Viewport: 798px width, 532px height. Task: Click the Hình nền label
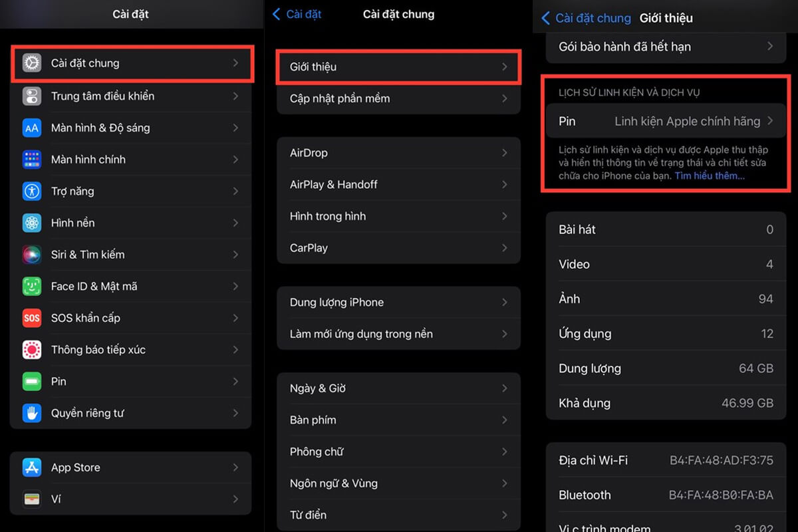pyautogui.click(x=72, y=223)
